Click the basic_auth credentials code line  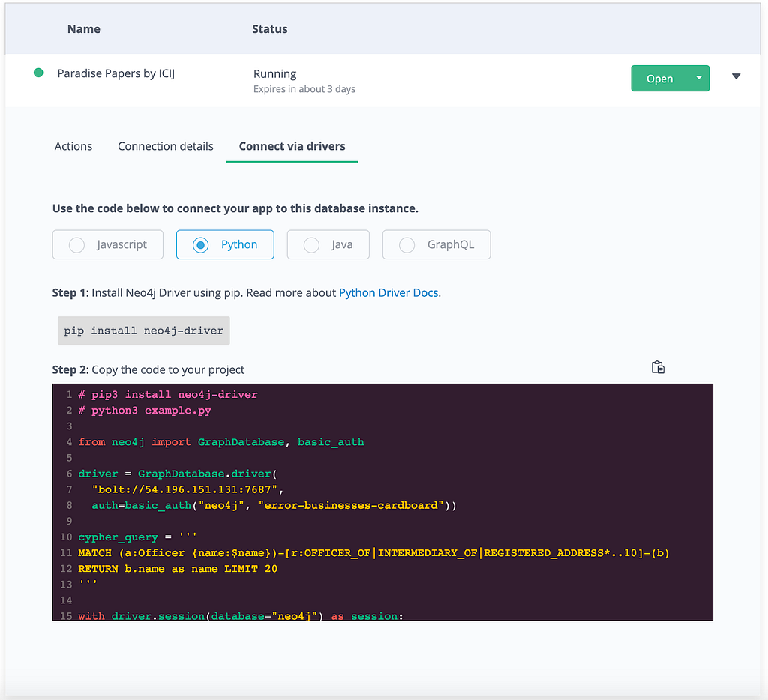pos(274,505)
